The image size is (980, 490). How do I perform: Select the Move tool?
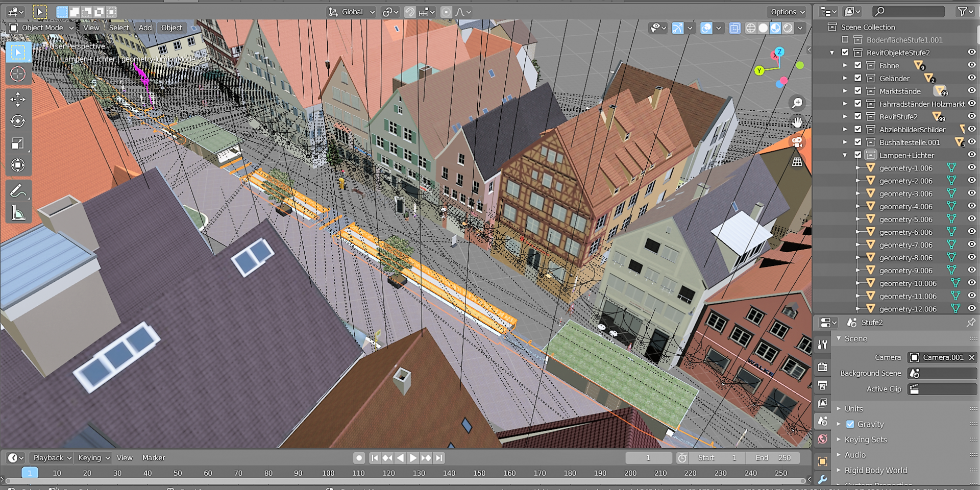(18, 99)
